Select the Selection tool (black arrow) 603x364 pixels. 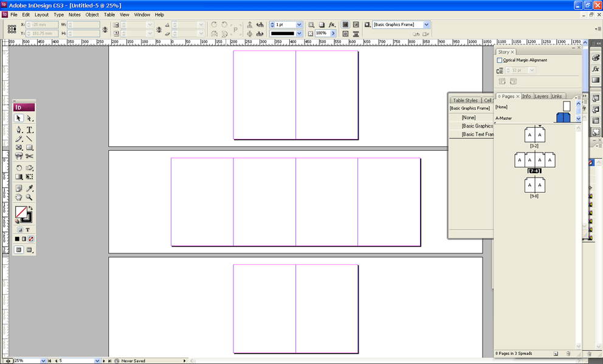(18, 118)
